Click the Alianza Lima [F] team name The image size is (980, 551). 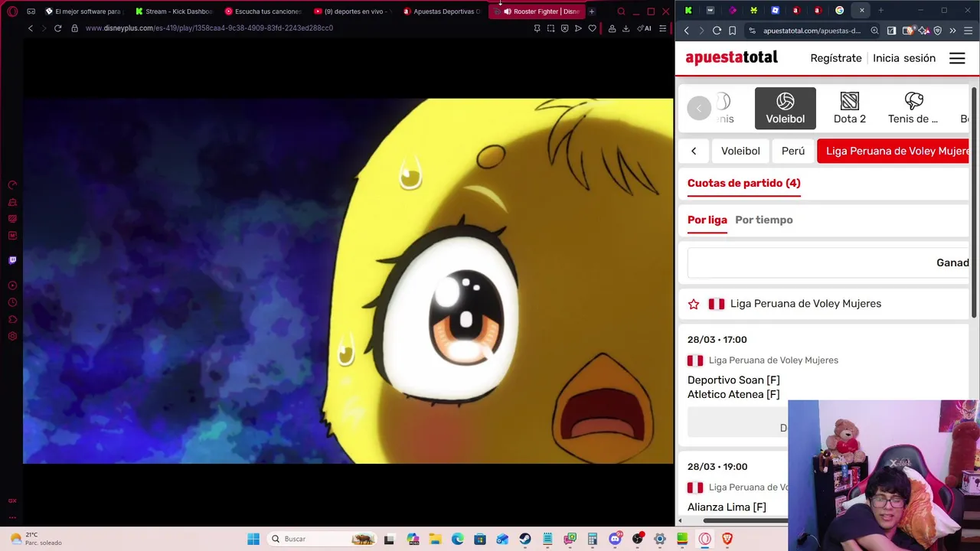[x=727, y=507]
